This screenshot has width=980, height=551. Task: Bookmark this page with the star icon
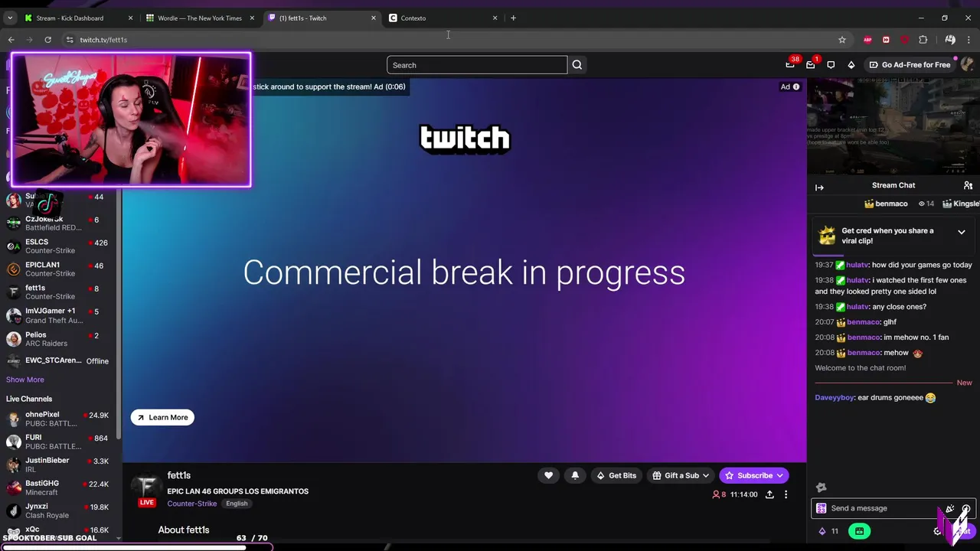[x=842, y=40]
